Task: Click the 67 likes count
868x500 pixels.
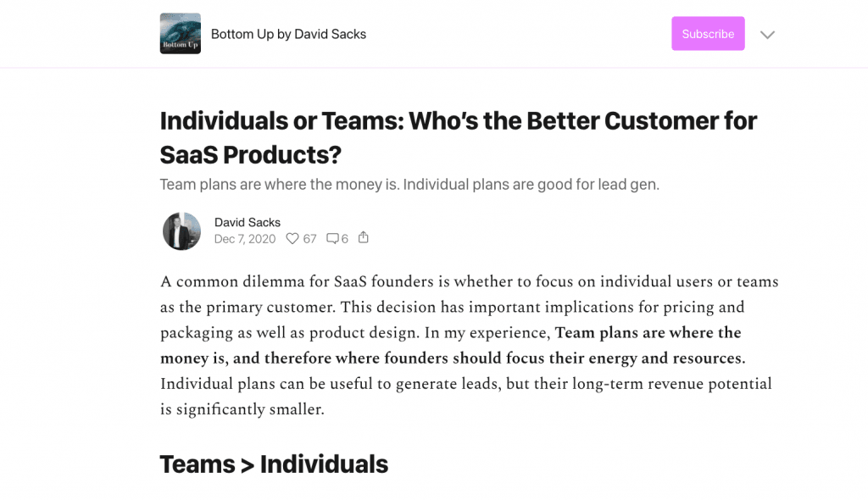Action: tap(309, 239)
